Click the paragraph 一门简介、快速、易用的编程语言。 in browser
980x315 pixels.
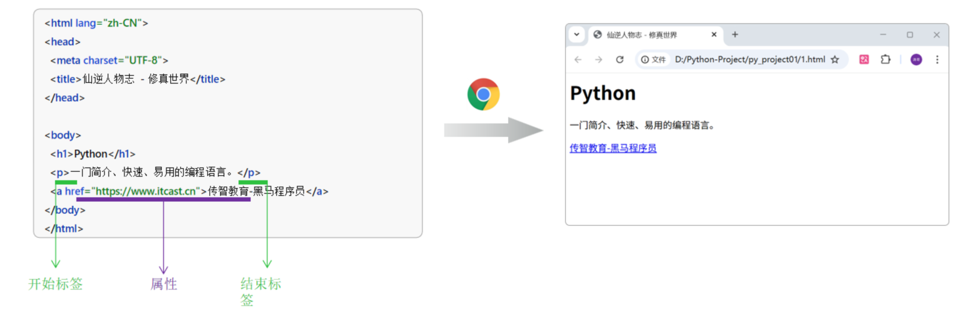[x=642, y=125]
